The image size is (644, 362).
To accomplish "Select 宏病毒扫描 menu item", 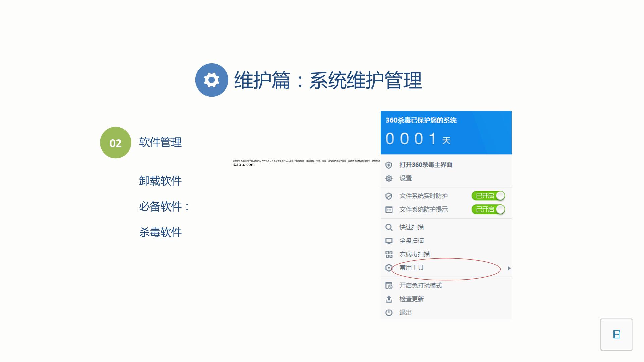I will 446,254.
